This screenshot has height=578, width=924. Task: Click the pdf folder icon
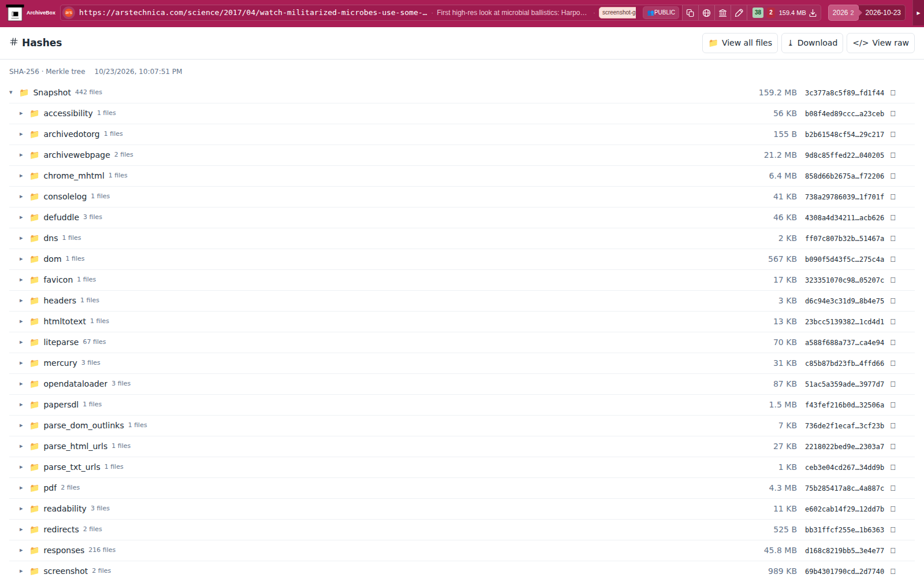[34, 488]
